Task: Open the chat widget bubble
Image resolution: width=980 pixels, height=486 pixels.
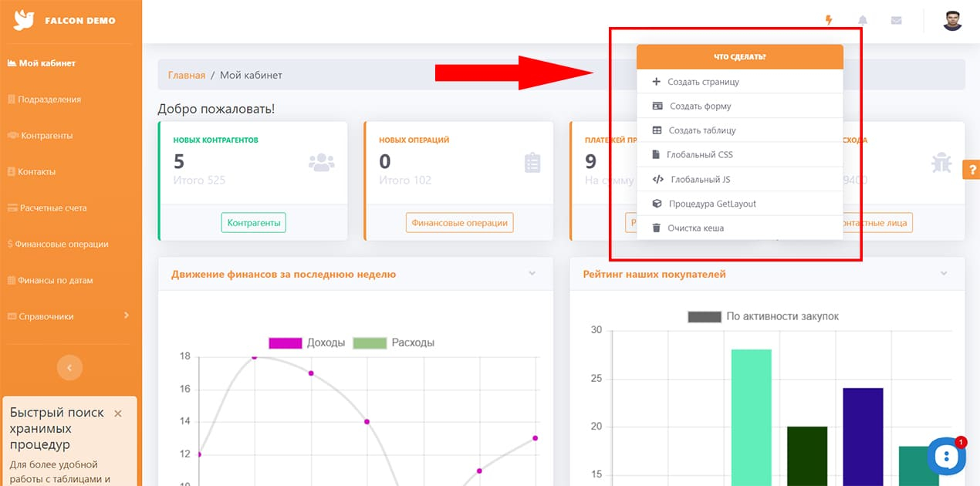Action: click(x=946, y=456)
